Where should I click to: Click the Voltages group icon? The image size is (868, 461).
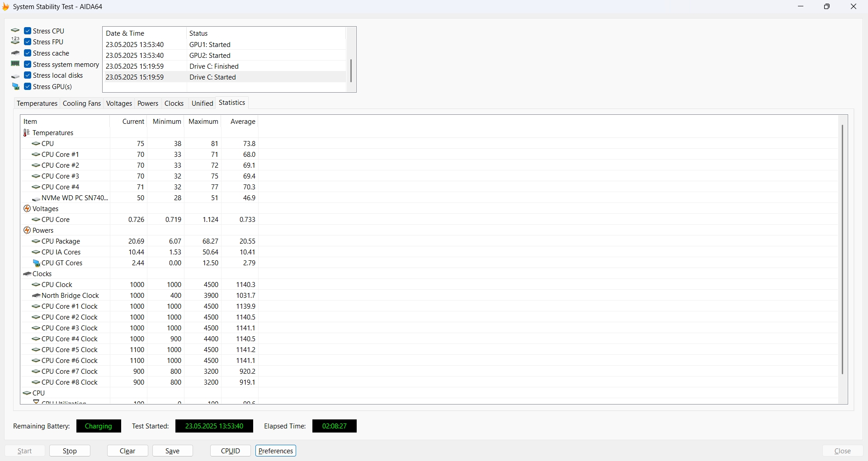click(27, 209)
